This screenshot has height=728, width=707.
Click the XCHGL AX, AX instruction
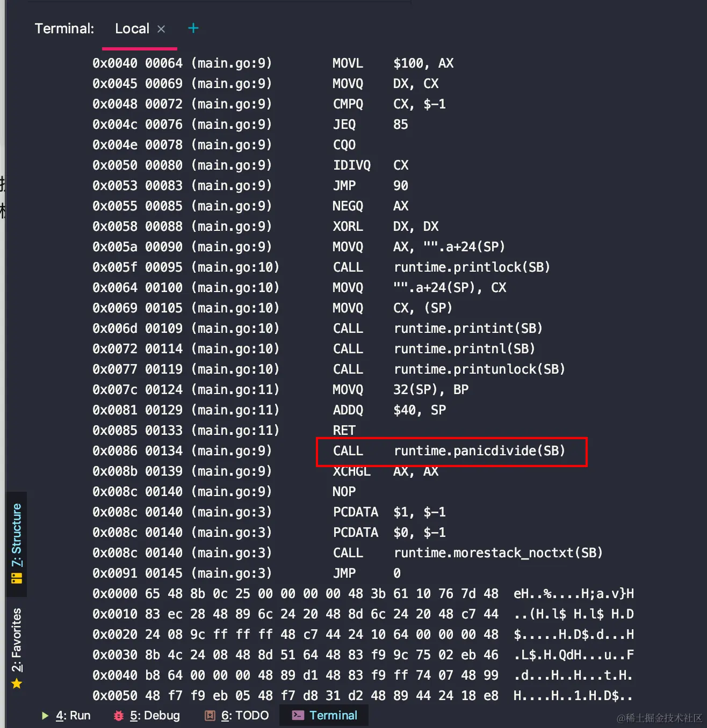click(386, 471)
